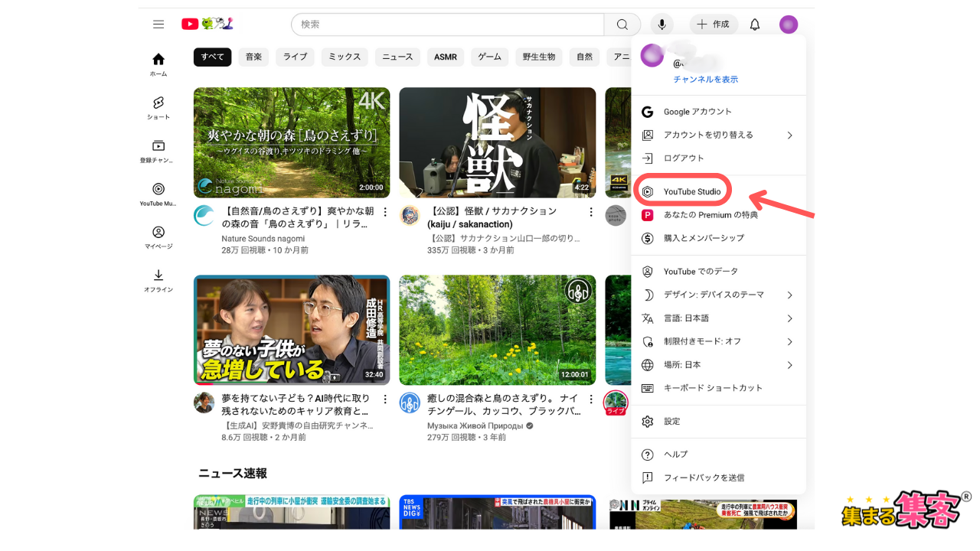Viewport: 980px width, 551px height.
Task: Open オフライン downloads in sidebar
Action: [158, 281]
